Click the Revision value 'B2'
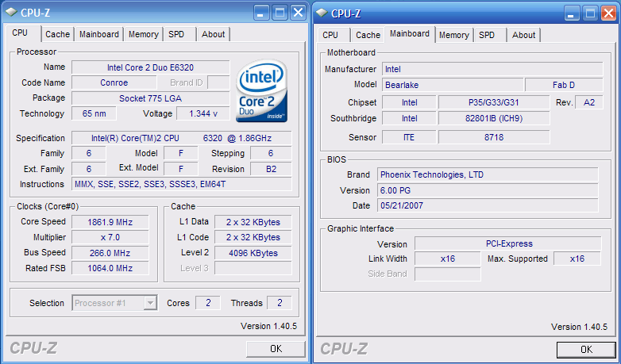The width and height of the screenshot is (621, 364). click(x=271, y=169)
